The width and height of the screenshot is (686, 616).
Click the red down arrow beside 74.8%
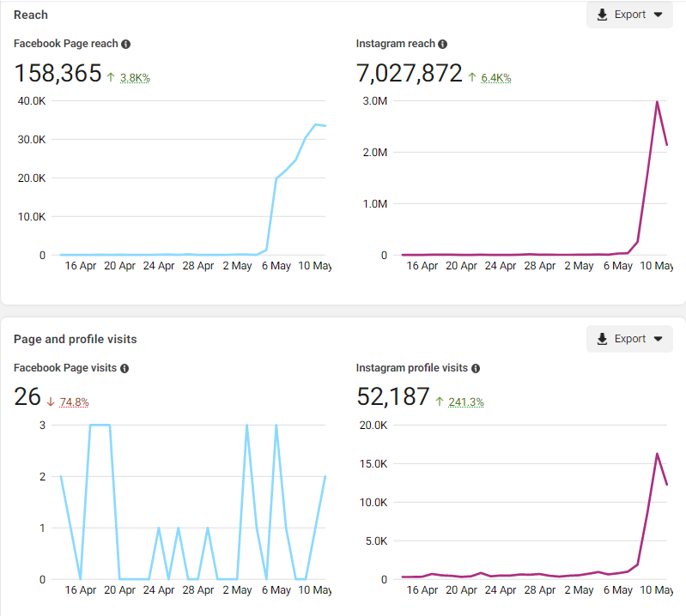coord(51,402)
